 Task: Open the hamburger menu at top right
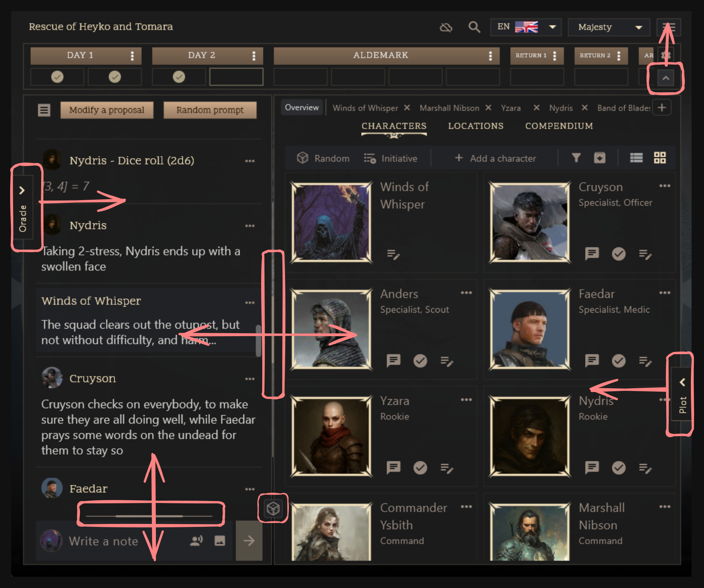click(x=669, y=27)
